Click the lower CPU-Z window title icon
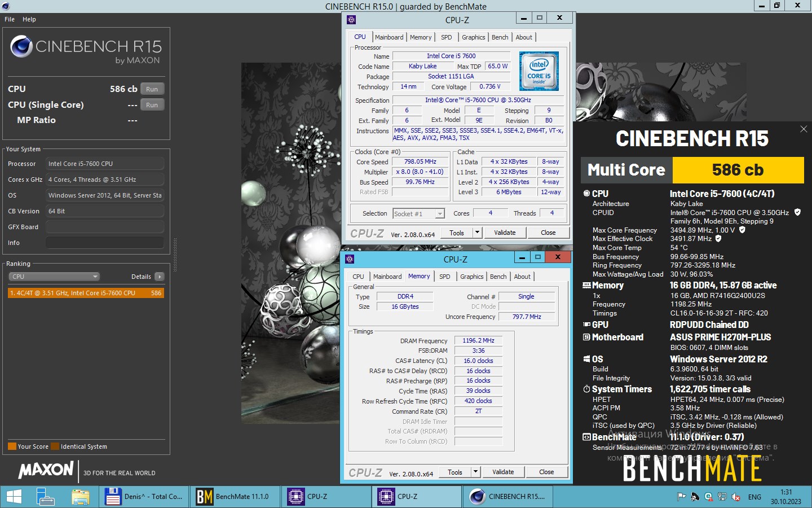 click(350, 259)
